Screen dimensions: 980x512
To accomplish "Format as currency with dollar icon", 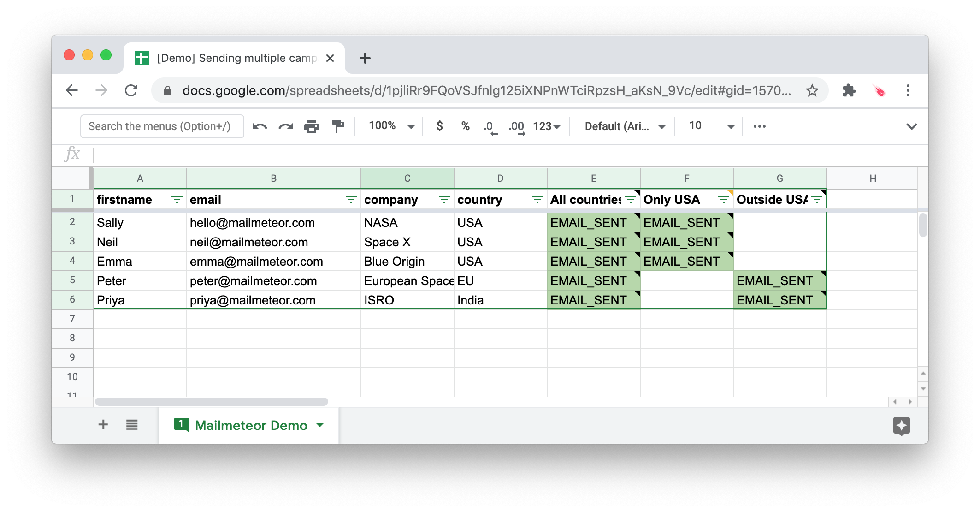I will pos(440,126).
